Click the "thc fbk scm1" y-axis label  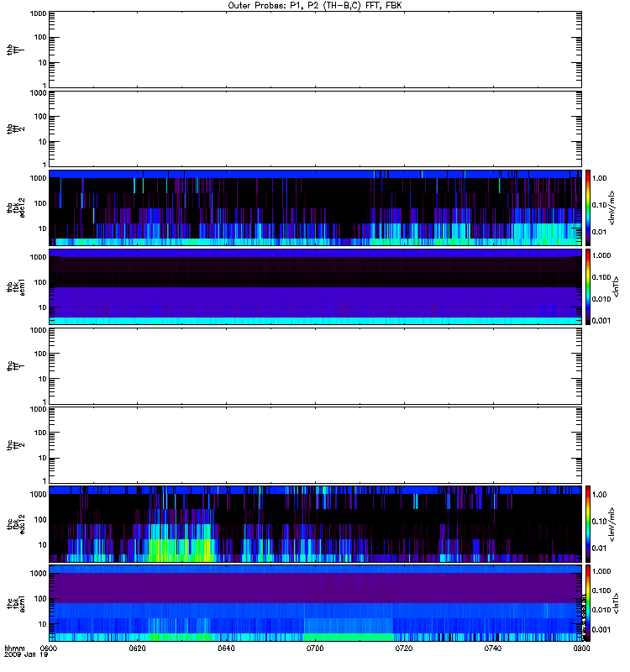(x=16, y=603)
